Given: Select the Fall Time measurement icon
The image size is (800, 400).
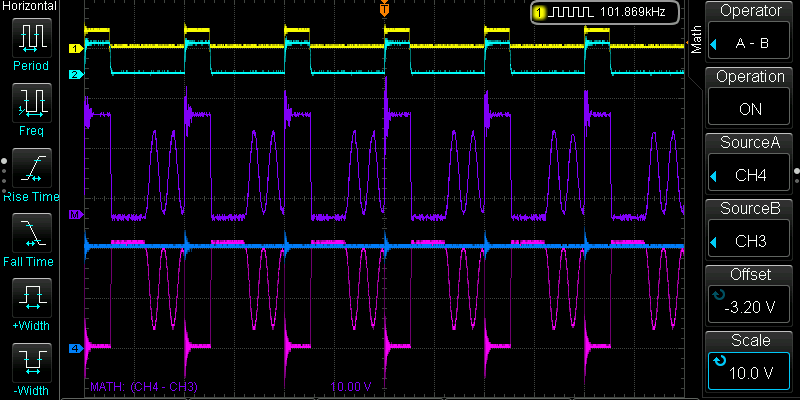Looking at the screenshot, I should pyautogui.click(x=32, y=234).
